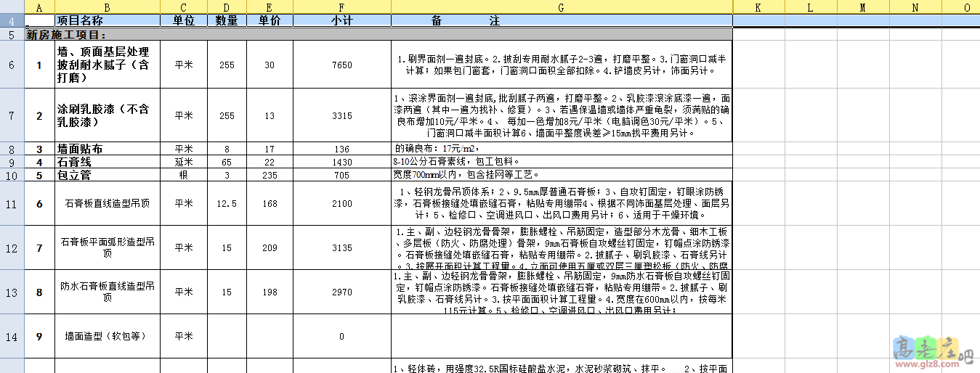
Task: Select the cell showing subtotal 7650
Action: pyautogui.click(x=341, y=65)
